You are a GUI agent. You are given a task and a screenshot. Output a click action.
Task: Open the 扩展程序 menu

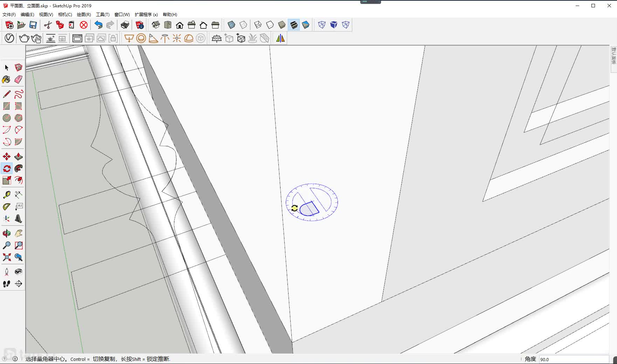point(146,15)
